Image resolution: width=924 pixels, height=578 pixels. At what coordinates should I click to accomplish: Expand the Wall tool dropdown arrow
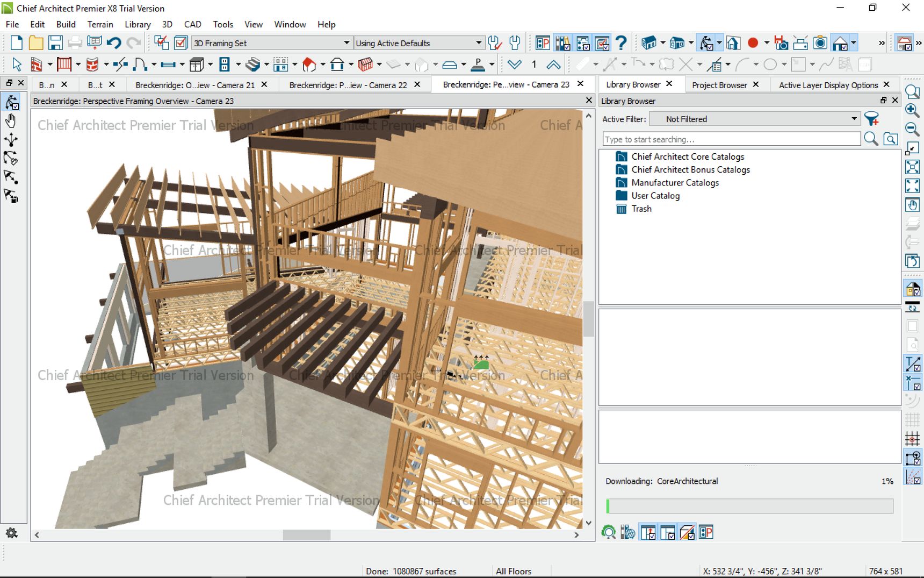(x=49, y=65)
